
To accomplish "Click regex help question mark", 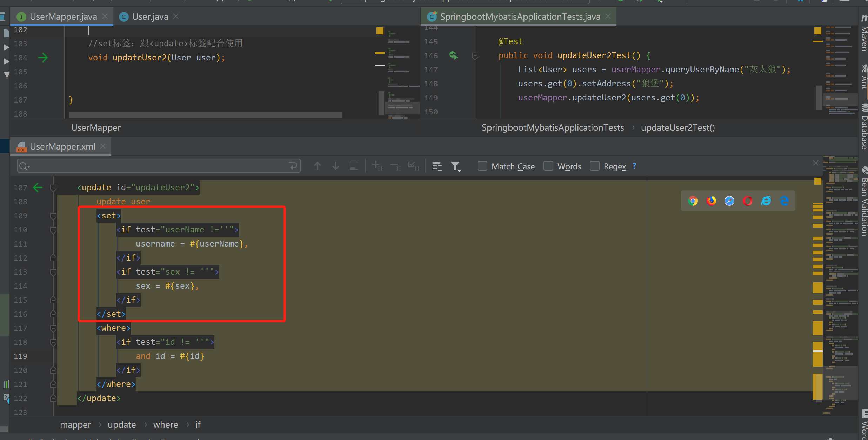I will (634, 166).
